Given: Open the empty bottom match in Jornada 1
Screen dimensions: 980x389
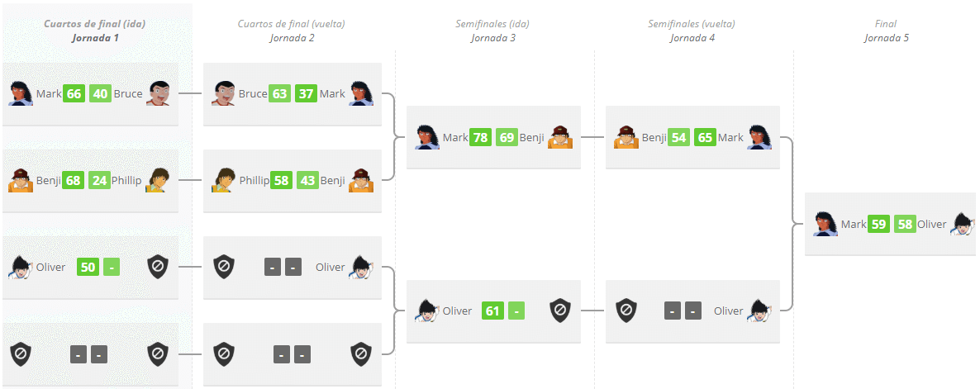Looking at the screenshot, I should tap(91, 354).
